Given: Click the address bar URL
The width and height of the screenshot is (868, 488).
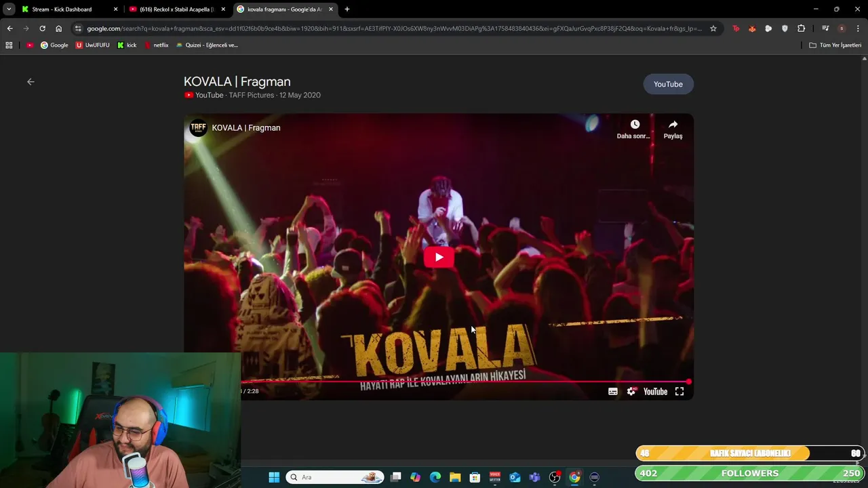Looking at the screenshot, I should [x=394, y=28].
